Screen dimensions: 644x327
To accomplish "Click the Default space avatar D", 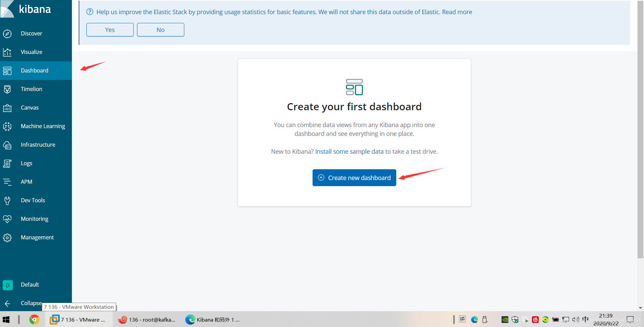I will pyautogui.click(x=8, y=285).
